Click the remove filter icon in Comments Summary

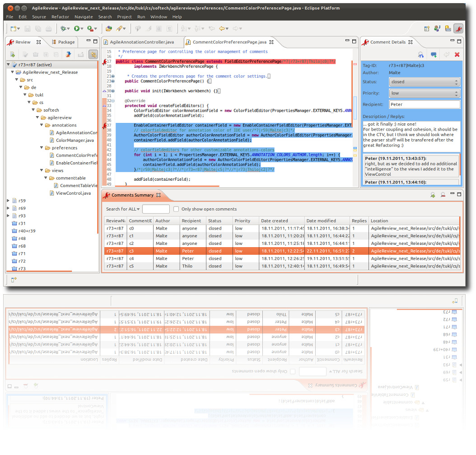coord(443,196)
